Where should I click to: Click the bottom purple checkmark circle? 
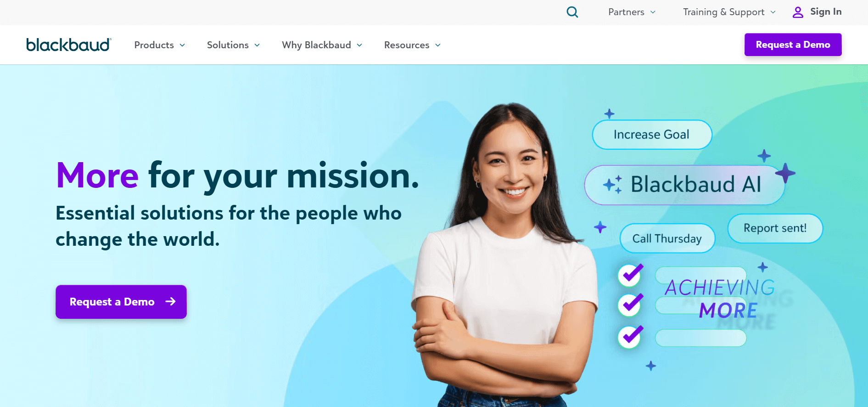coord(630,337)
